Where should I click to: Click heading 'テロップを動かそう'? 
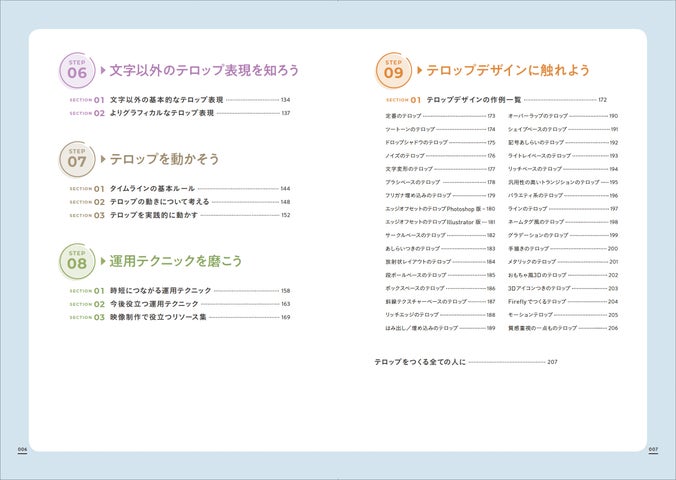(164, 159)
